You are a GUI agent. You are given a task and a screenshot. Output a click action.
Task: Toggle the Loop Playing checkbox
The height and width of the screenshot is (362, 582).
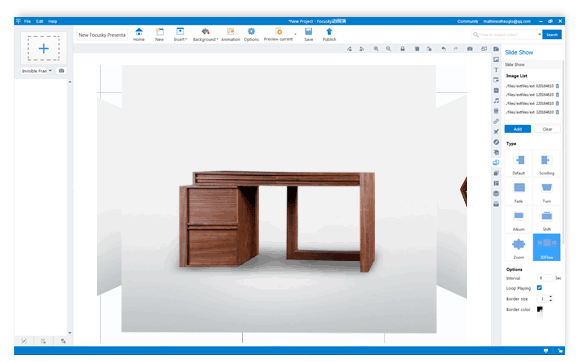click(539, 288)
